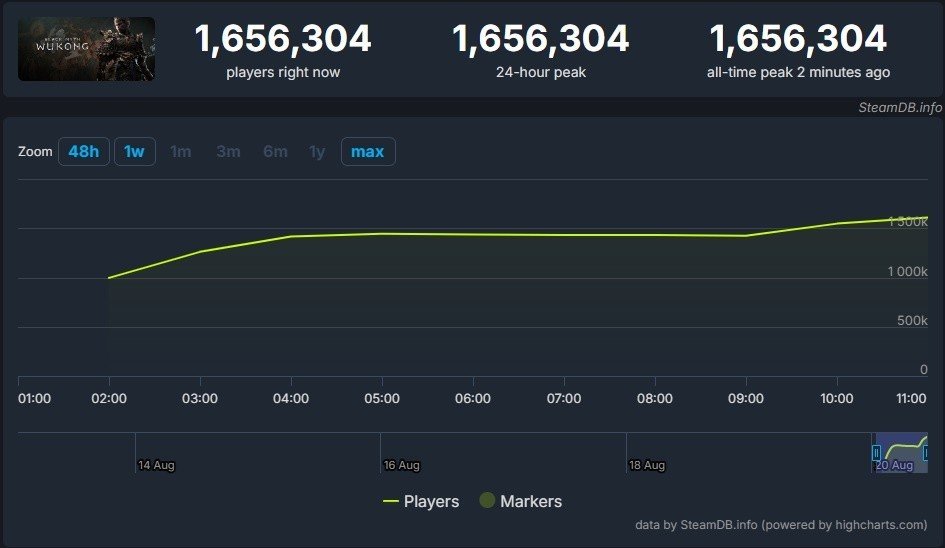Set chart zoom to 6m
945x548 pixels.
275,151
